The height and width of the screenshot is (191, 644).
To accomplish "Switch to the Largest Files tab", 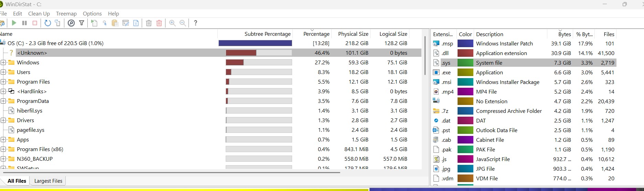I will (x=48, y=181).
